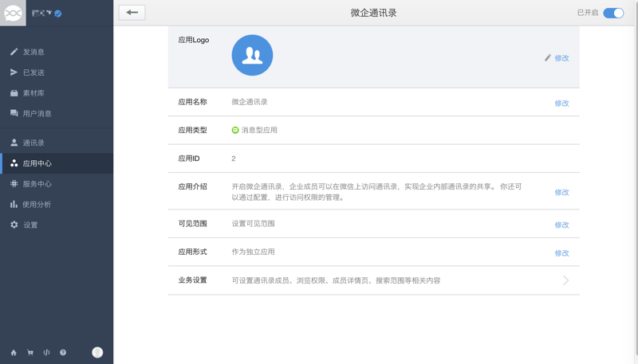Select the 应用中心 menu item

[57, 163]
